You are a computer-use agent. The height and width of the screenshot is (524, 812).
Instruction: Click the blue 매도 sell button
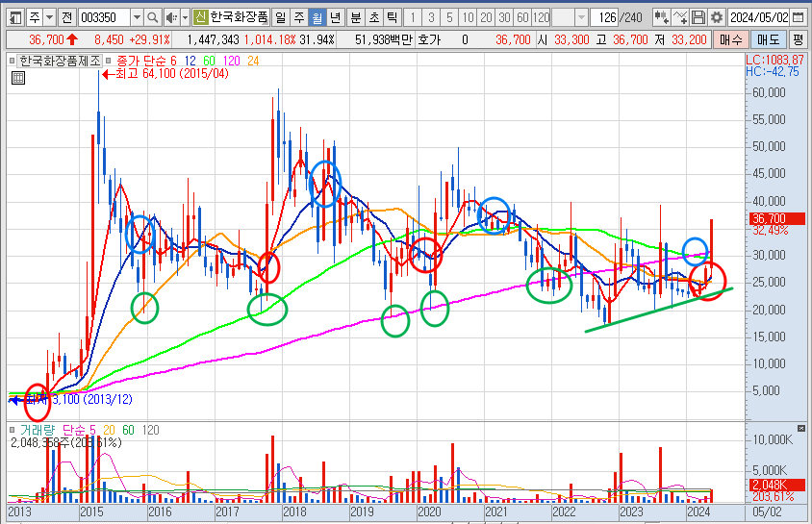(x=768, y=39)
